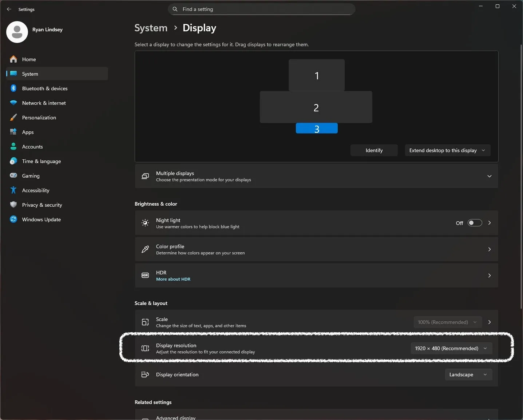
Task: Open Bluetooth & devices settings
Action: coord(57,88)
